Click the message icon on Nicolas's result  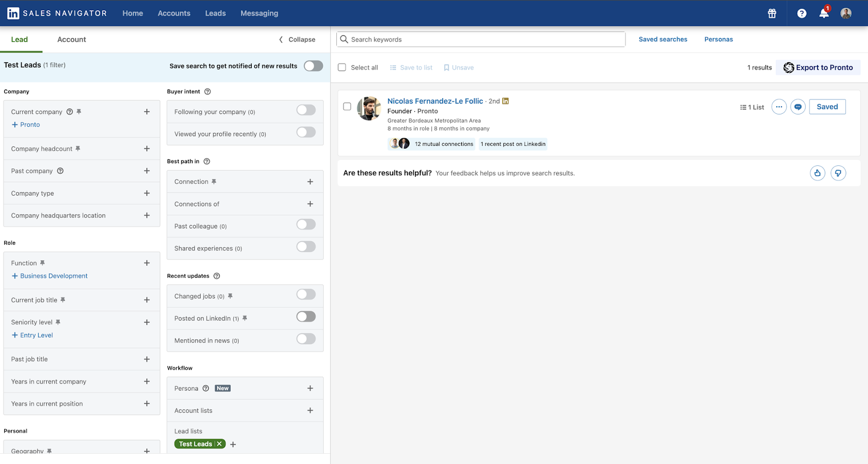pyautogui.click(x=798, y=107)
